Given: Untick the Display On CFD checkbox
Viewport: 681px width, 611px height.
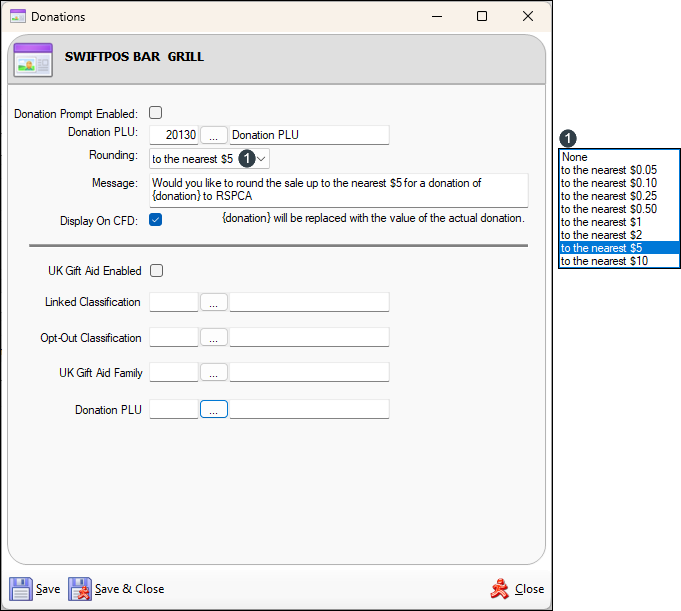Looking at the screenshot, I should [x=156, y=220].
